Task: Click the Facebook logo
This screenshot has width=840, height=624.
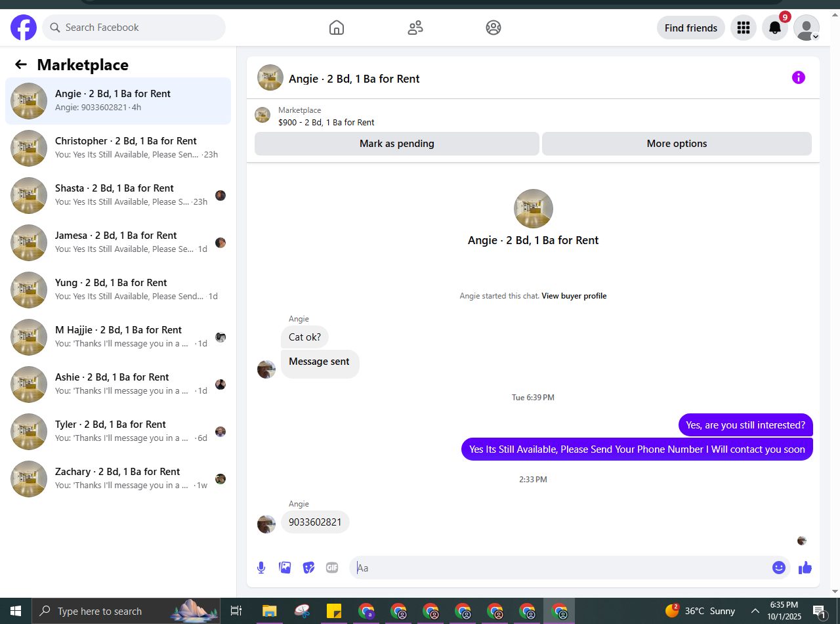Action: tap(24, 28)
